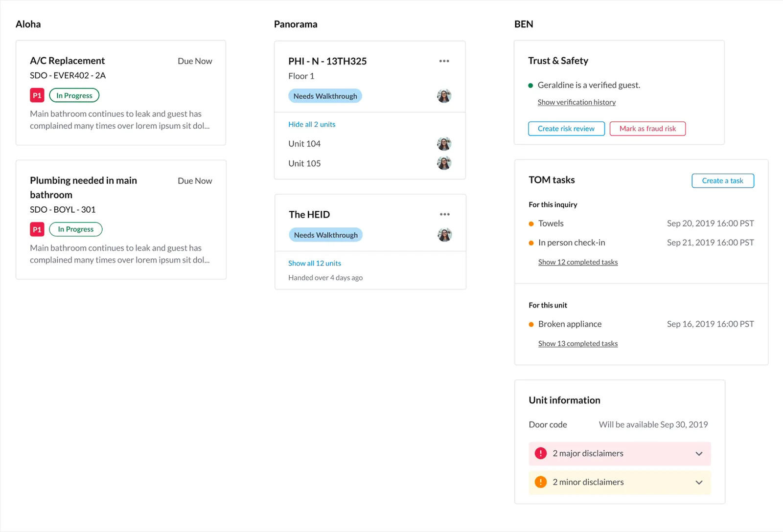783x532 pixels.
Task: Expand Show all 12 units on The HEID
Action: point(315,263)
